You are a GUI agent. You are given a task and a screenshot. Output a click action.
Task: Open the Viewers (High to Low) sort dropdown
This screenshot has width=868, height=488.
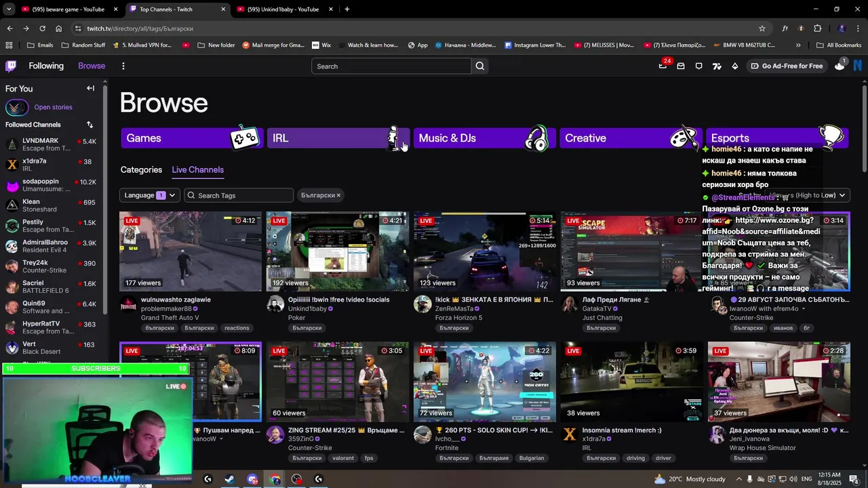tap(810, 195)
